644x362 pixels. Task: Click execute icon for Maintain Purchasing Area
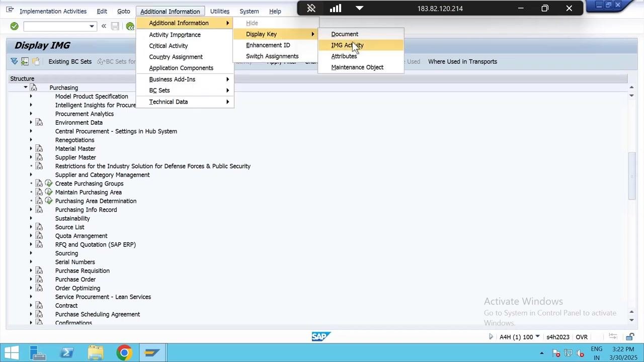49,192
